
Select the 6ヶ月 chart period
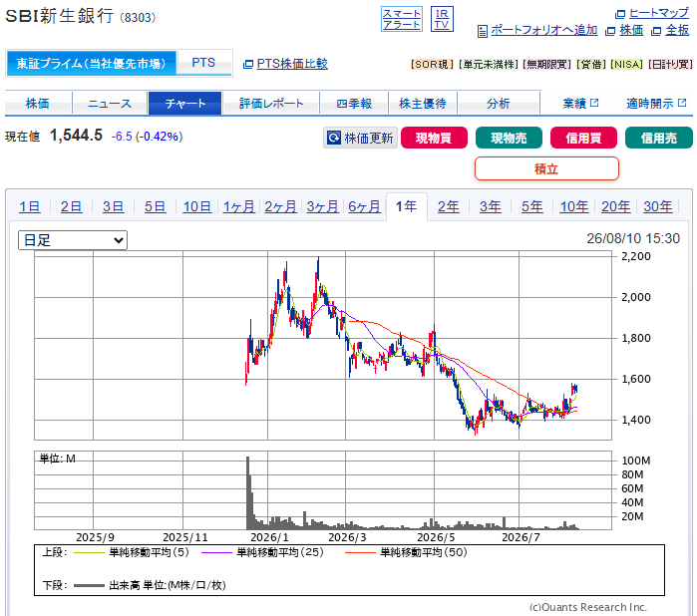click(365, 206)
